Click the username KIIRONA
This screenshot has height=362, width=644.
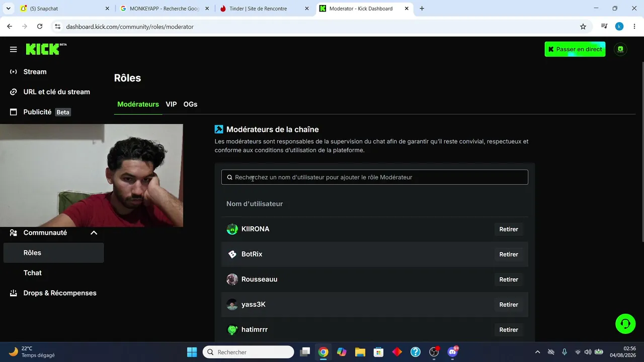tap(256, 229)
